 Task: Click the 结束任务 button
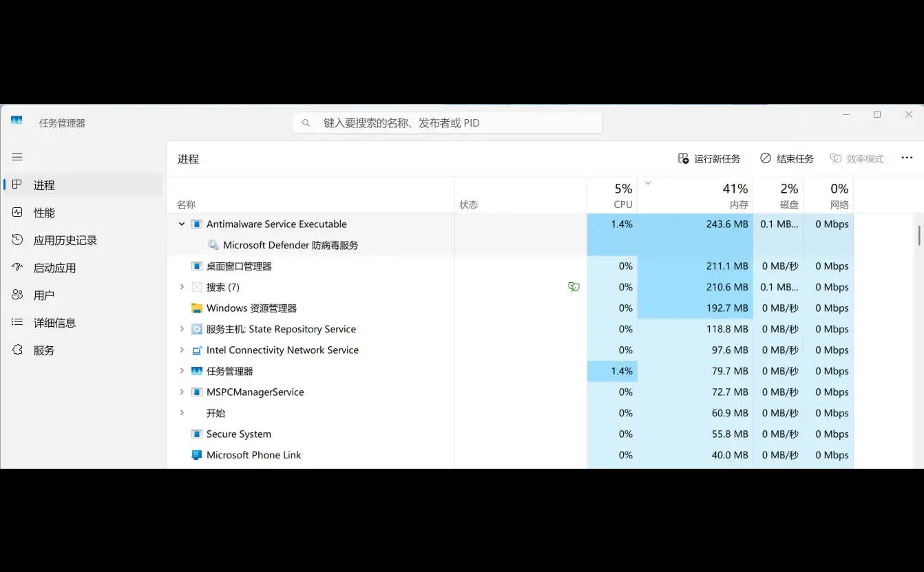pos(786,158)
